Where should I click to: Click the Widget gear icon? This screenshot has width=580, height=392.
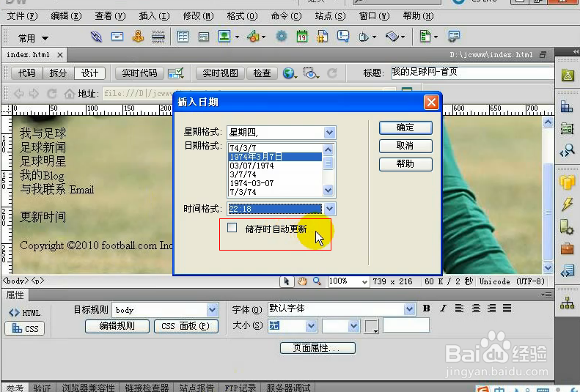click(x=281, y=36)
